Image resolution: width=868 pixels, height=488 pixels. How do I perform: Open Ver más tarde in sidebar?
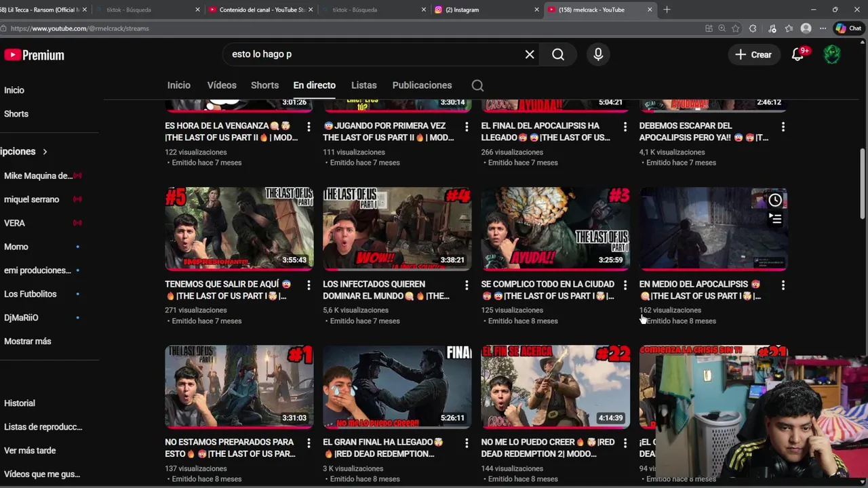click(x=30, y=451)
